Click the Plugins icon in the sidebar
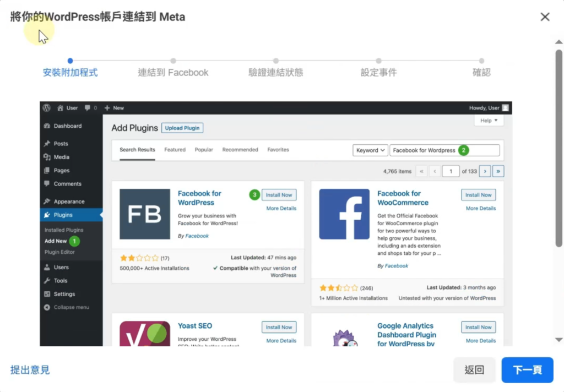Image resolution: width=564 pixels, height=392 pixels. 47,215
